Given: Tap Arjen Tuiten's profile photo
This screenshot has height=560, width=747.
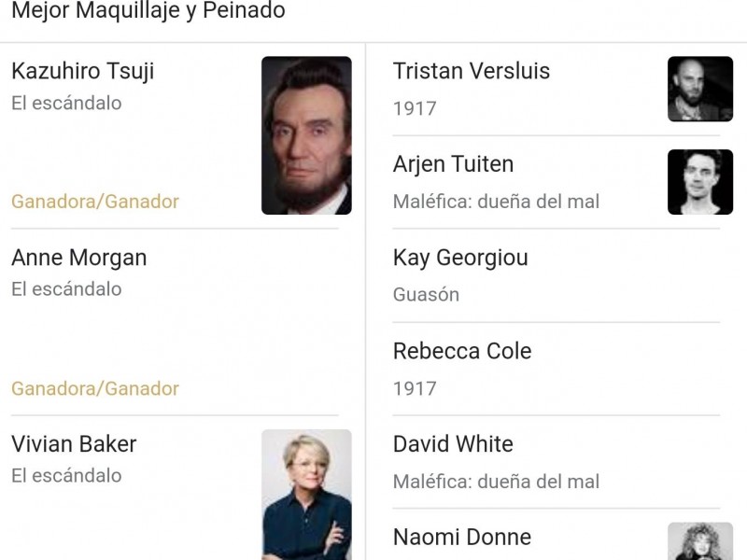Looking at the screenshot, I should [x=699, y=182].
